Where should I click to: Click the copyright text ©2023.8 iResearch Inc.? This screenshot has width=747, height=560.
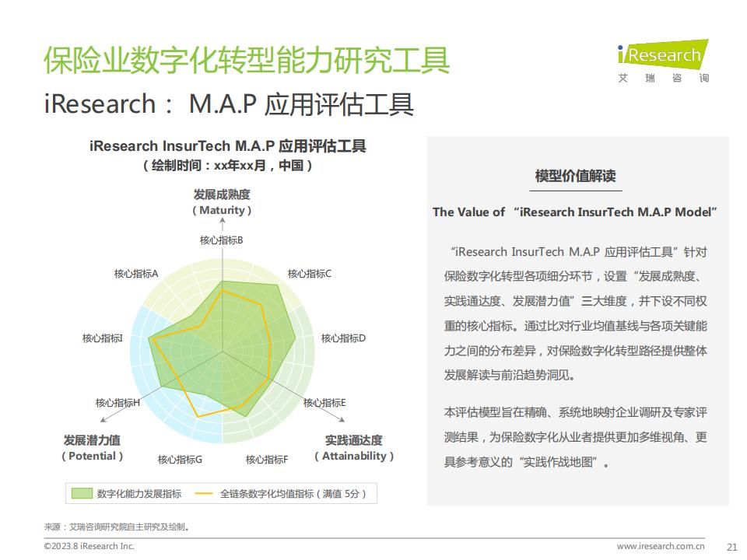[89, 546]
